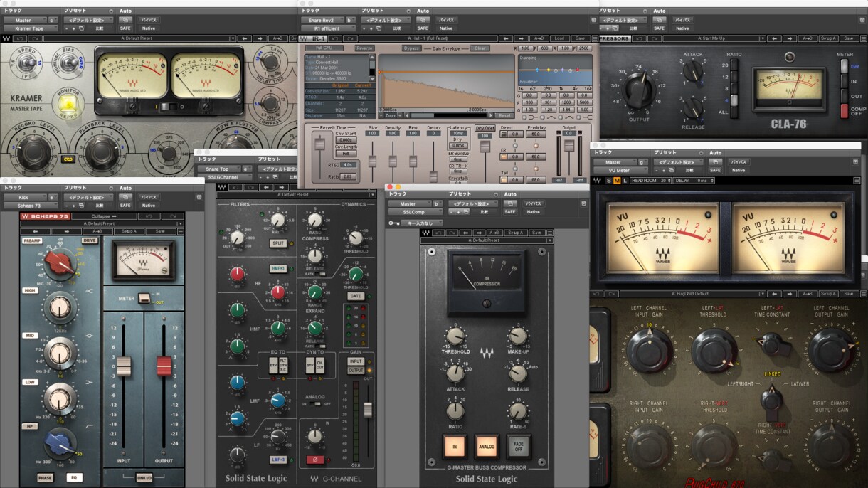This screenshot has height=488, width=868.
Task: Click the LINK I/O button on Scheps 73
Action: pos(144,477)
